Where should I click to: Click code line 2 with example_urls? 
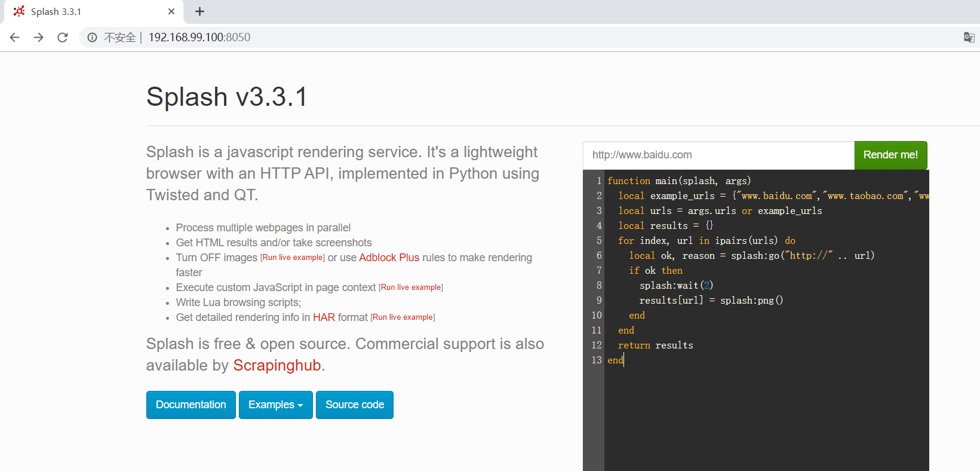773,195
